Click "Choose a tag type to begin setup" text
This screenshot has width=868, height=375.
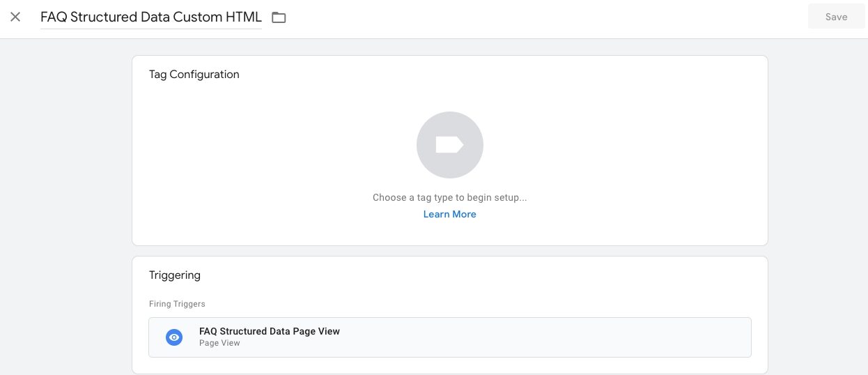tap(449, 197)
